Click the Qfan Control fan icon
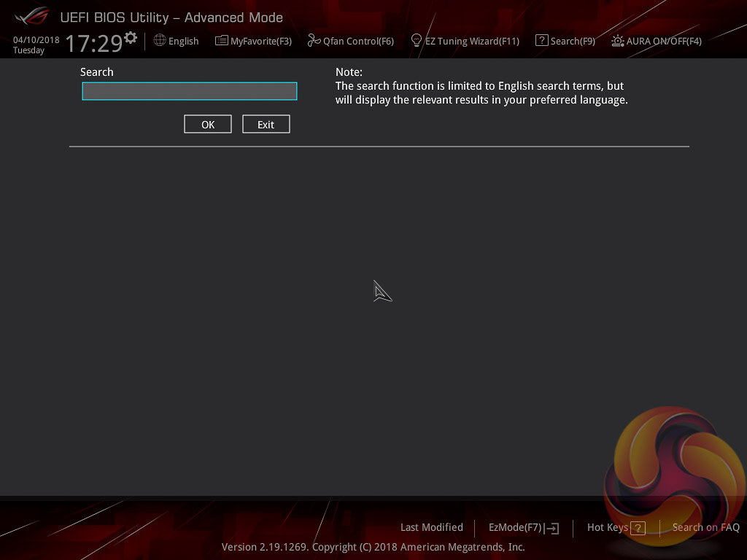747x560 pixels. (314, 41)
